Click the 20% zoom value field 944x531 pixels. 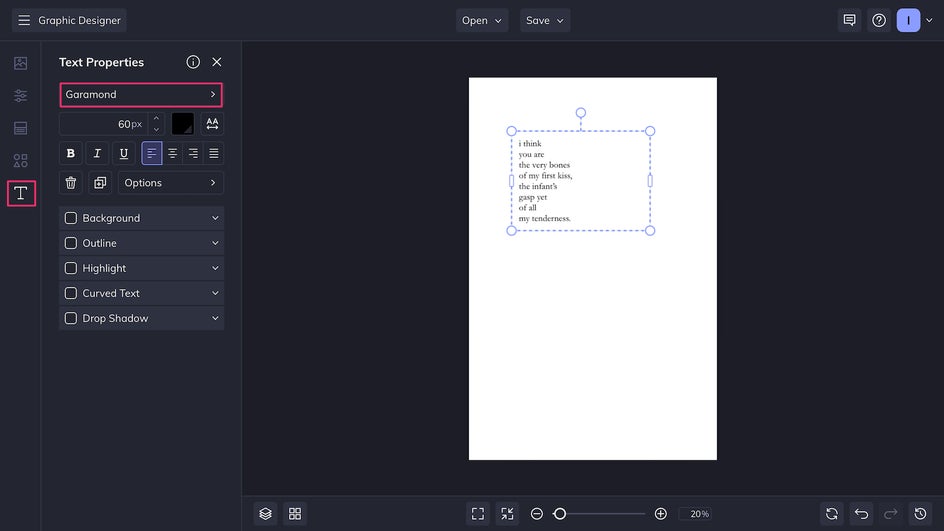click(x=696, y=514)
